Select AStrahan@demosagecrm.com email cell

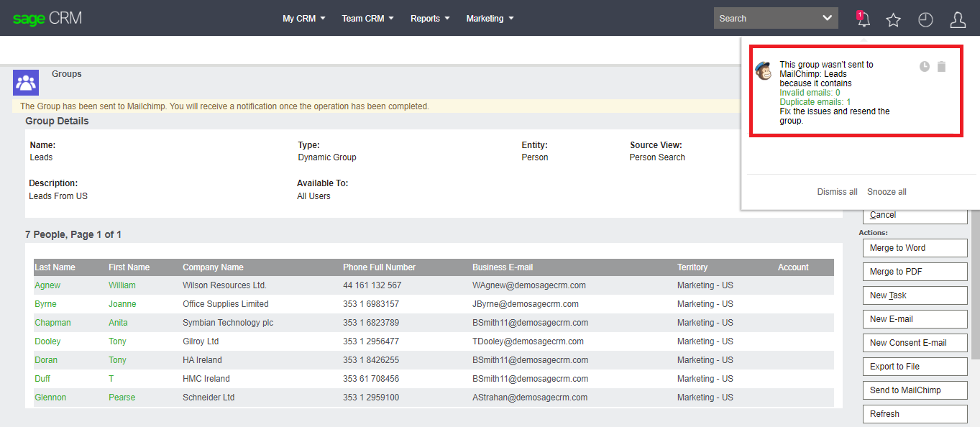click(530, 398)
